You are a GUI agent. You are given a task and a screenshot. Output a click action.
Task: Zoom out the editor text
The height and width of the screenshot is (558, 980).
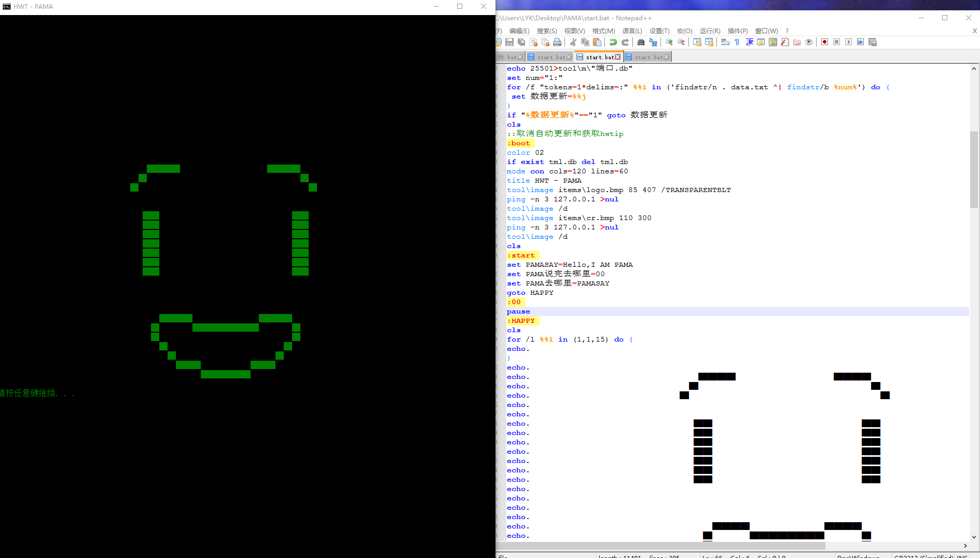tap(681, 42)
